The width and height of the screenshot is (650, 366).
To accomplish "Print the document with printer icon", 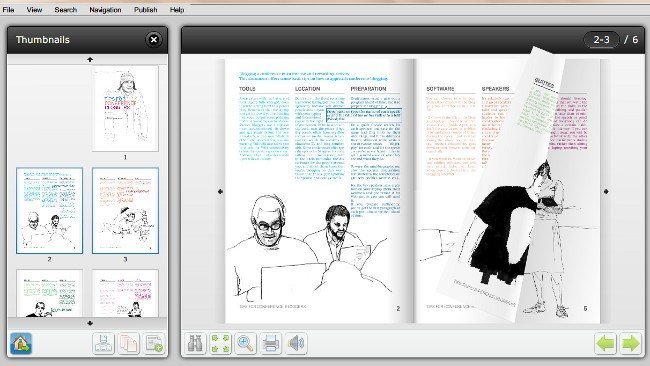I will pyautogui.click(x=271, y=343).
